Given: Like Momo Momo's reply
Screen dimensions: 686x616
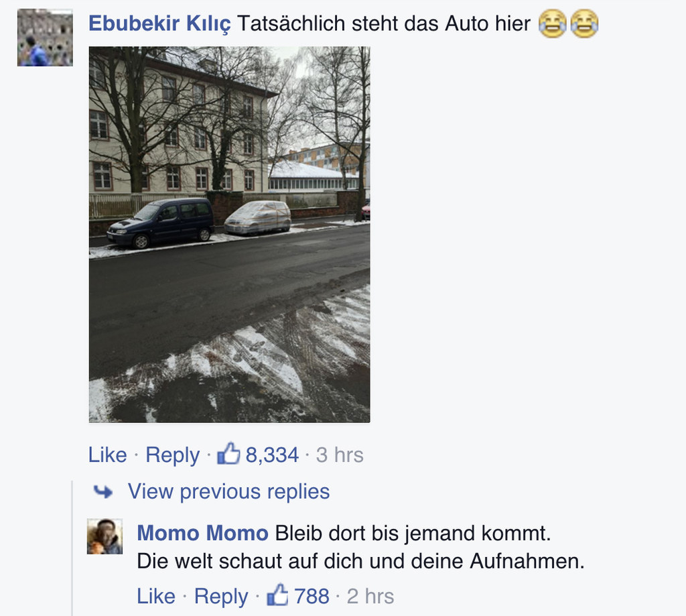Looking at the screenshot, I should (155, 596).
